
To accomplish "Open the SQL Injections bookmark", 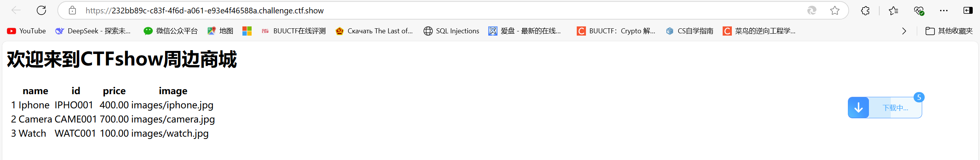I will pos(452,31).
